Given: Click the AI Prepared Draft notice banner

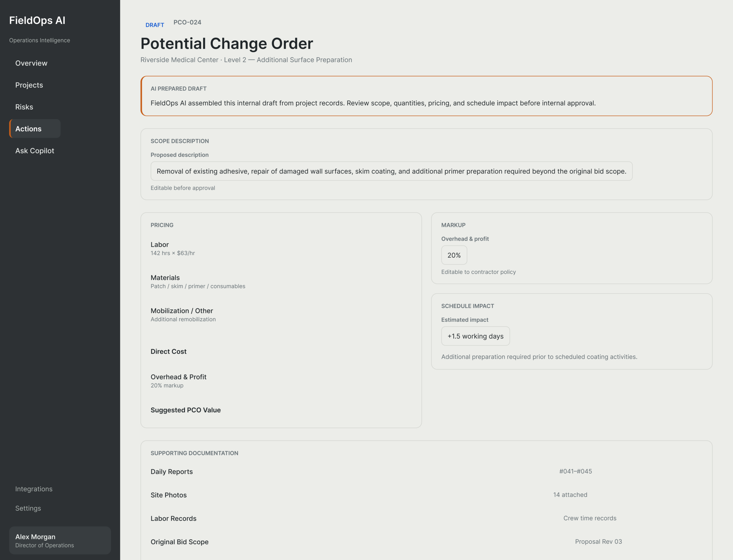Looking at the screenshot, I should point(426,96).
